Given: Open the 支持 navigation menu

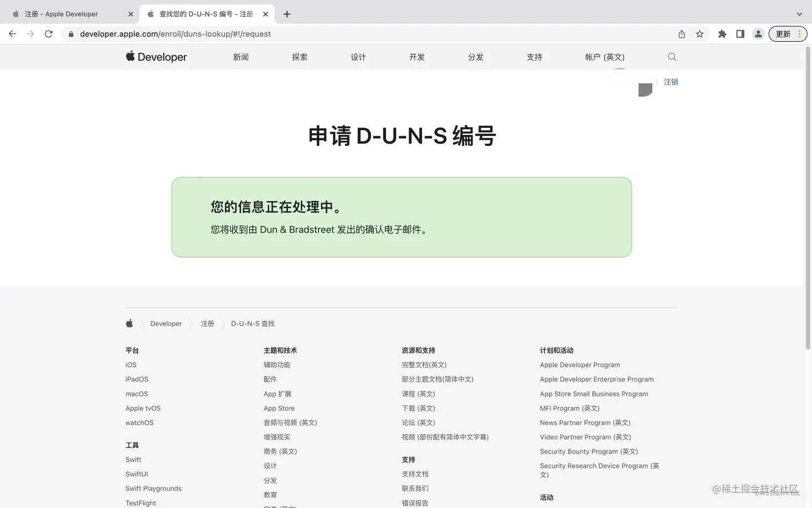Looking at the screenshot, I should 534,57.
